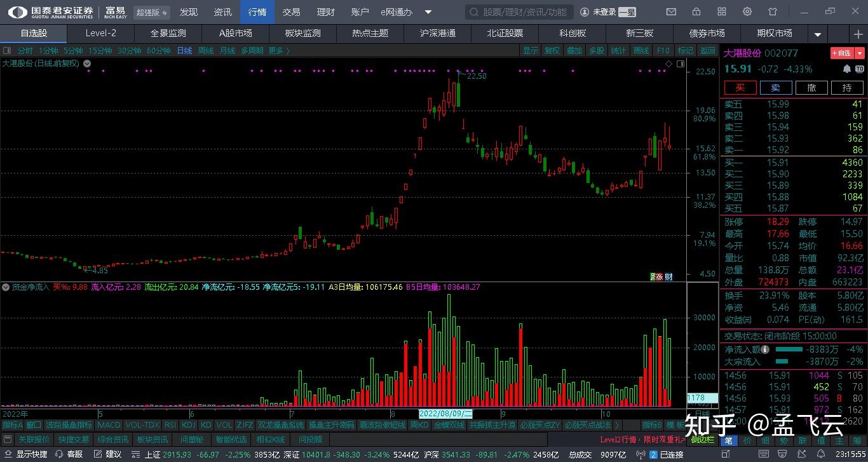
Task: Click the lock screen icon
Action: click(696, 12)
